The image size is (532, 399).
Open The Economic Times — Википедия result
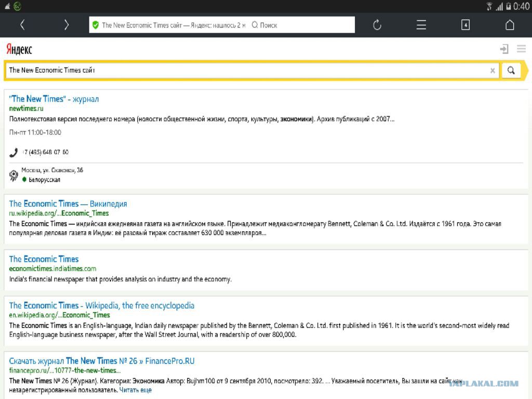(x=68, y=204)
